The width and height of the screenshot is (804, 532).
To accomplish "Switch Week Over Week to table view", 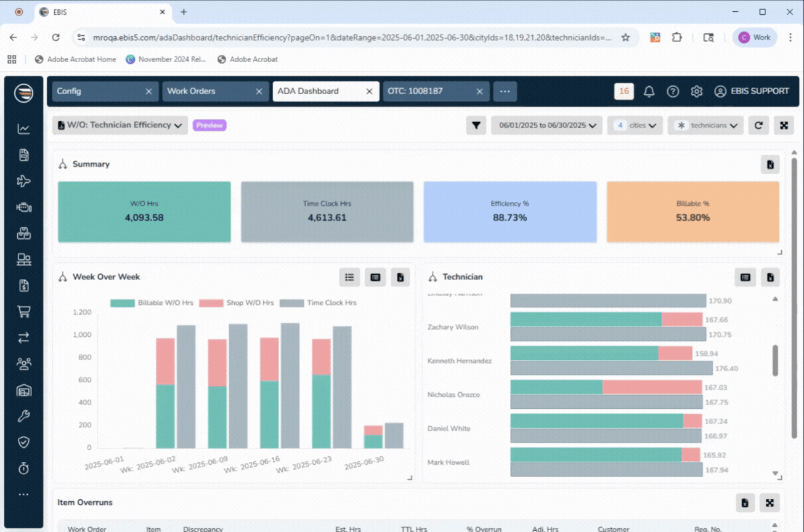I will click(x=375, y=277).
